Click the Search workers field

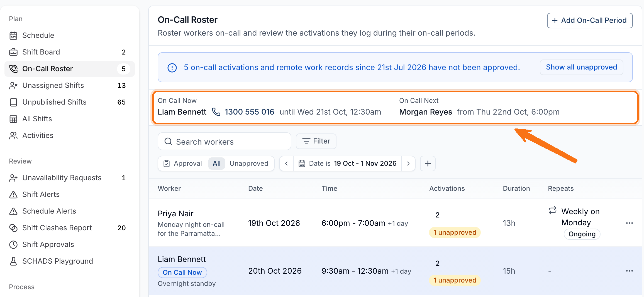[225, 142]
